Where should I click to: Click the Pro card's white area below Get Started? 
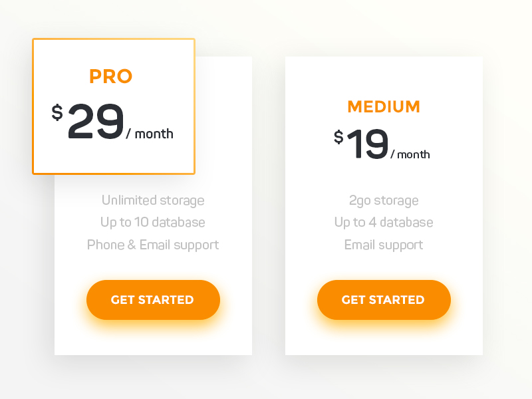[153, 339]
